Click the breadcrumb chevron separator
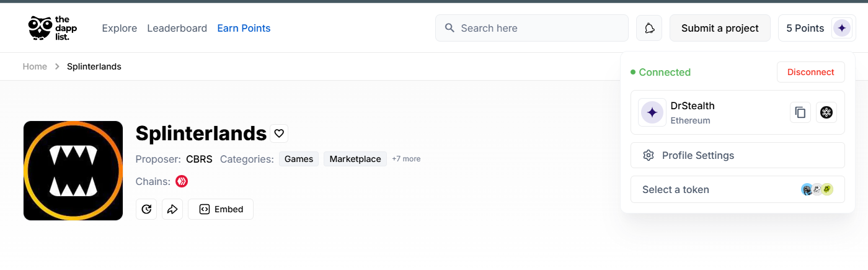This screenshot has width=868, height=270. click(57, 66)
